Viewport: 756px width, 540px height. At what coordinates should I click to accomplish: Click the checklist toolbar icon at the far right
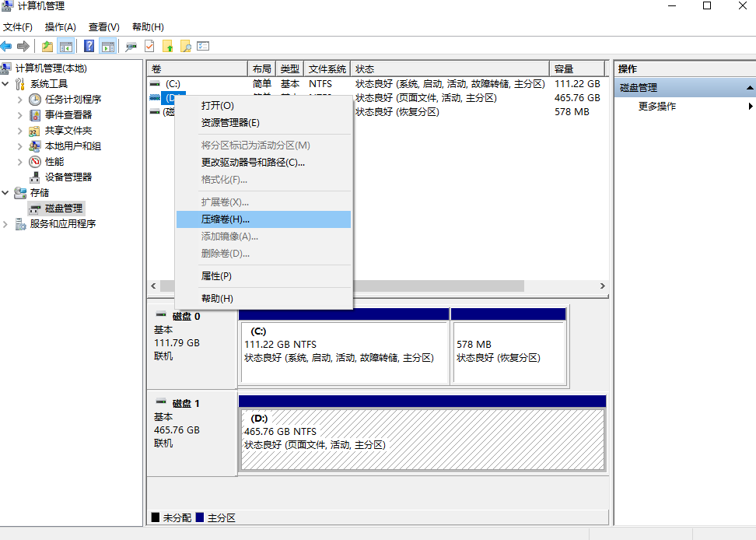(x=202, y=46)
